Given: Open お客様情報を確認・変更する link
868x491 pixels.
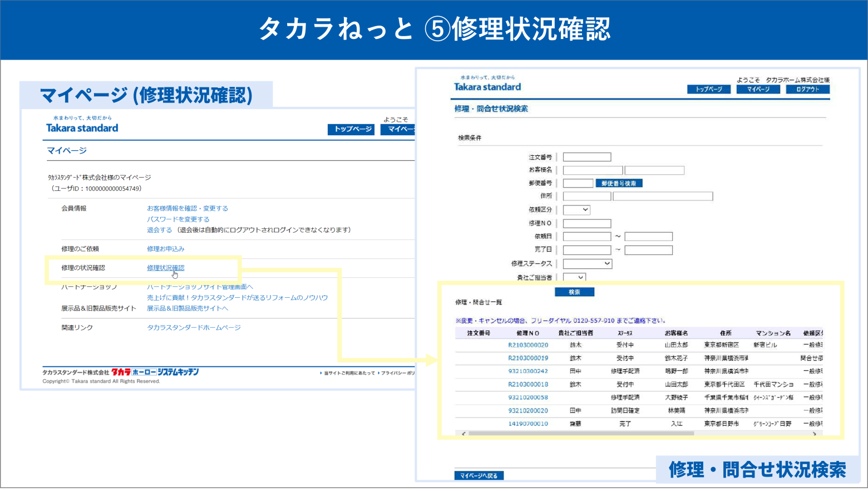Looking at the screenshot, I should click(188, 208).
